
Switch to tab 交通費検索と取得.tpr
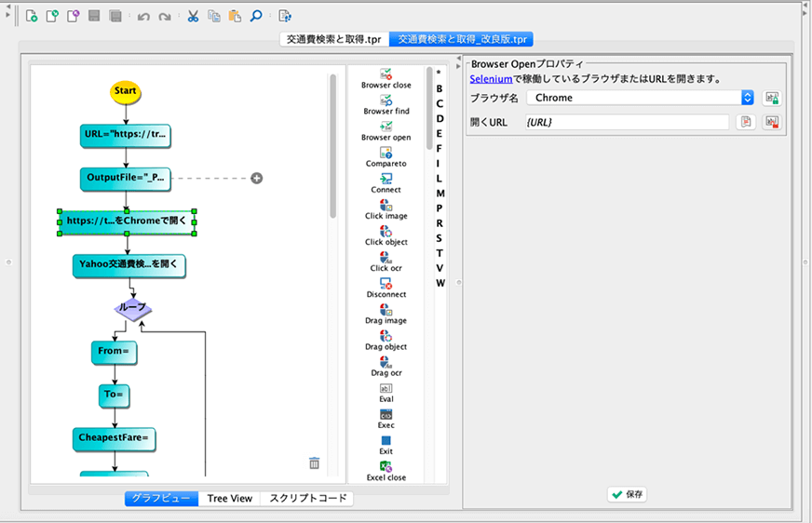click(x=334, y=39)
